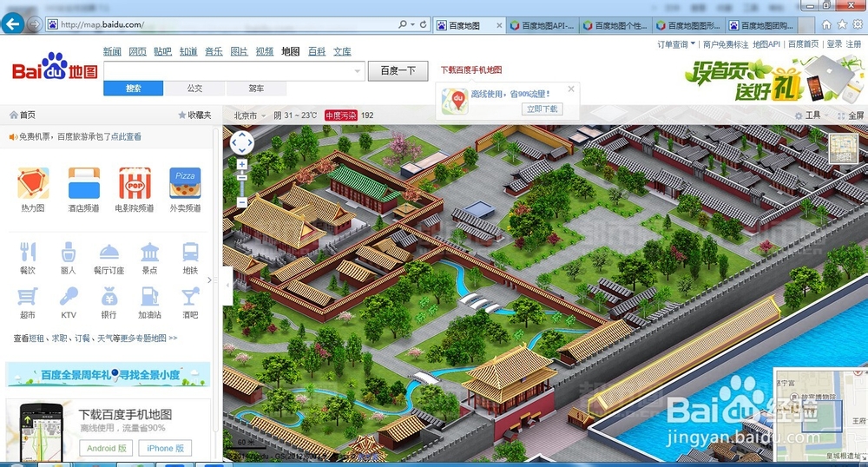Open the 工具 tools dropdown
This screenshot has height=467, width=868.
tap(812, 115)
